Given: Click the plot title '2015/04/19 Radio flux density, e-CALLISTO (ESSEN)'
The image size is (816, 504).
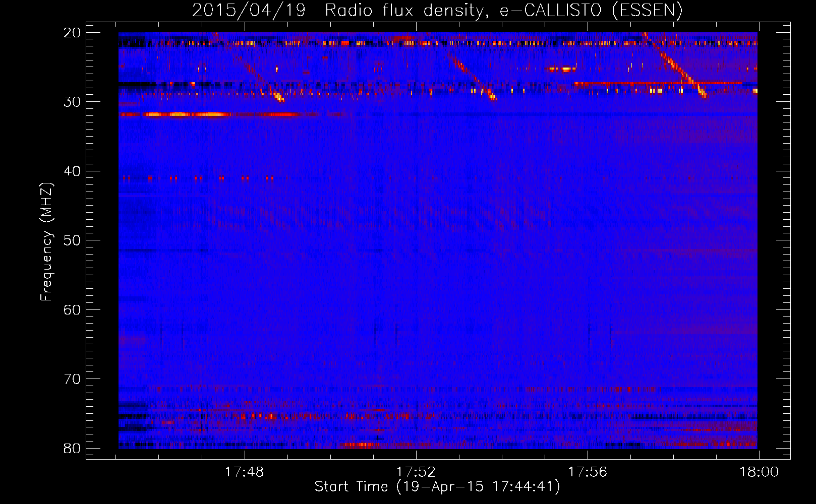Looking at the screenshot, I should 437,10.
